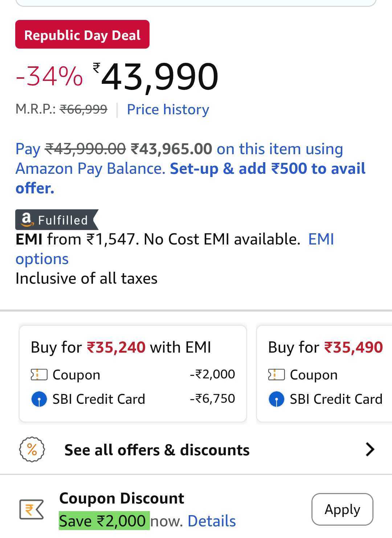392x538 pixels.
Task: Open coupon Details link
Action: 212,521
